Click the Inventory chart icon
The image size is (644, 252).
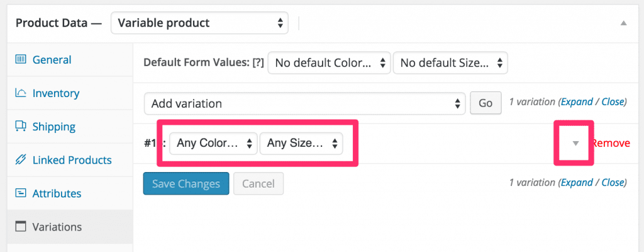(21, 93)
